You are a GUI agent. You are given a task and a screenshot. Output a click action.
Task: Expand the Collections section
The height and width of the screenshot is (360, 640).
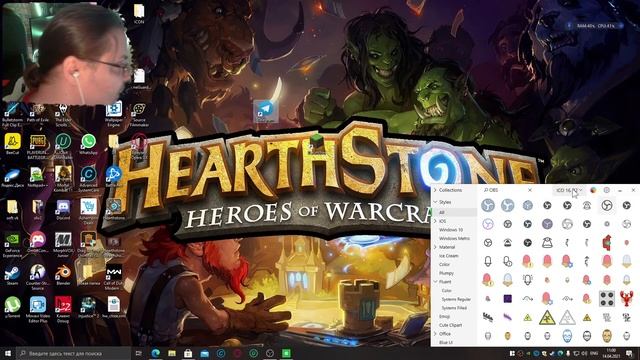point(435,190)
